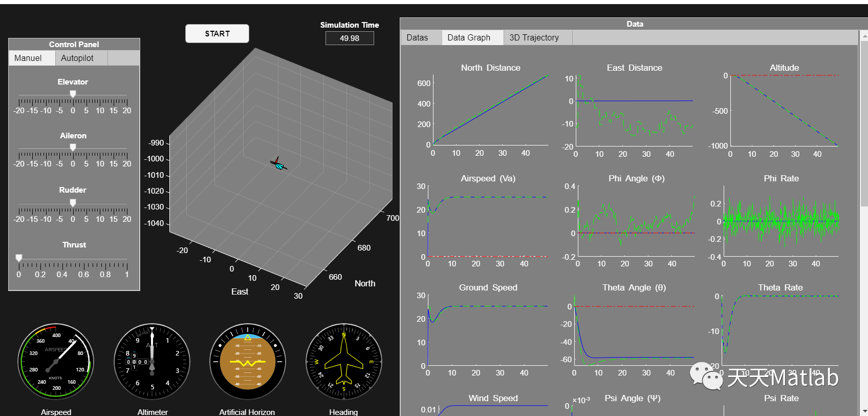Click the aircraft model in 3D view
Viewport: 868px width, 416px height.
pos(278,164)
